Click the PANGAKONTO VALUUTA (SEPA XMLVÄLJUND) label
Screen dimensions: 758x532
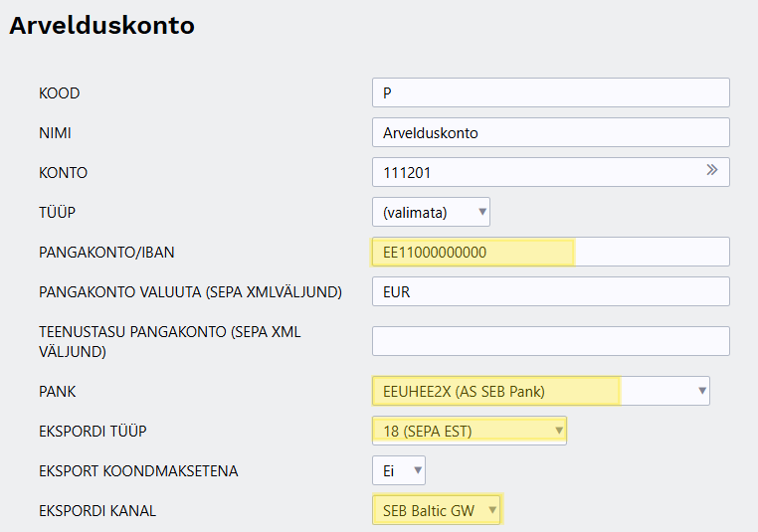(190, 292)
